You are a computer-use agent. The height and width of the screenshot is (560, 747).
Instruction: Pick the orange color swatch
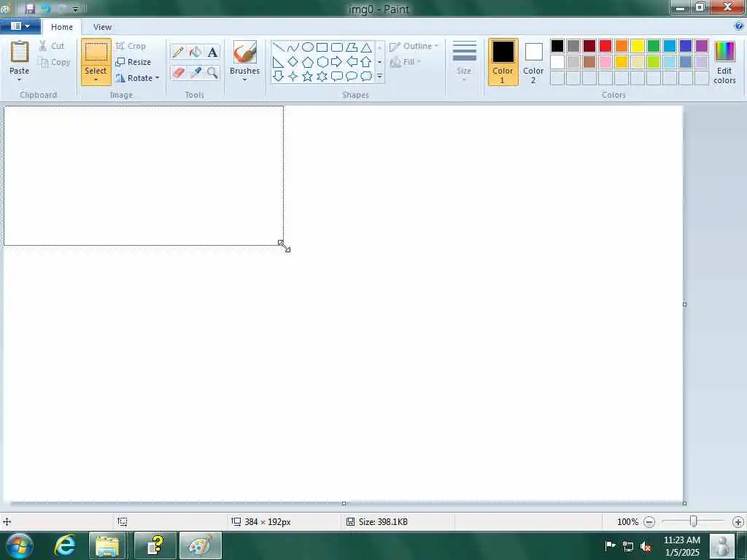(x=622, y=46)
